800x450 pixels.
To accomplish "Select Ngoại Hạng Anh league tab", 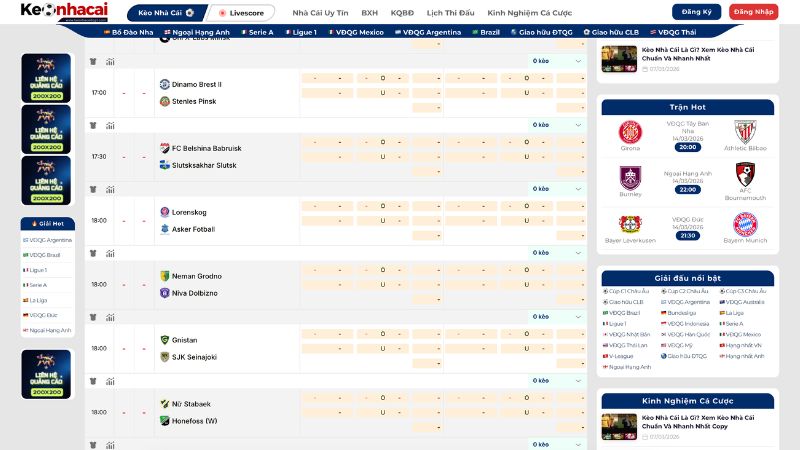I will pyautogui.click(x=195, y=32).
